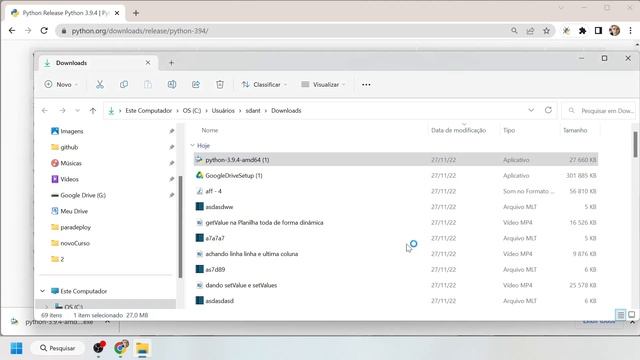640x360 pixels.
Task: Go up one folder level in Explorer
Action: point(93,111)
